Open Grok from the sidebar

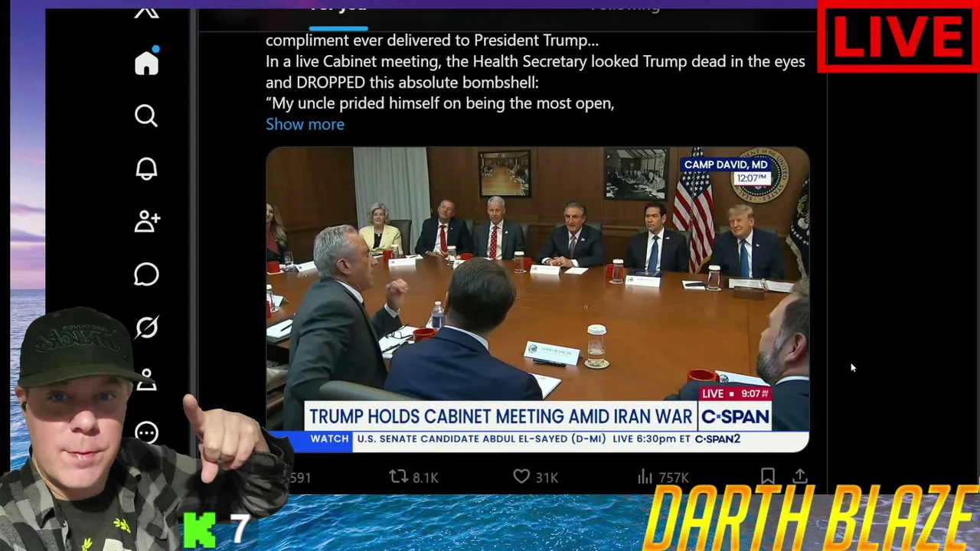[146, 327]
